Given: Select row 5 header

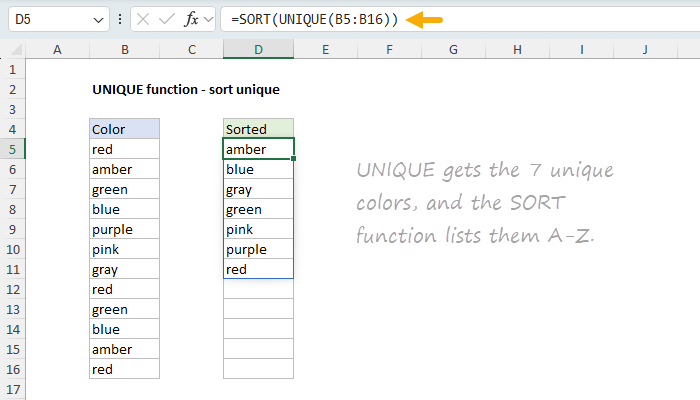Looking at the screenshot, I should tap(12, 150).
